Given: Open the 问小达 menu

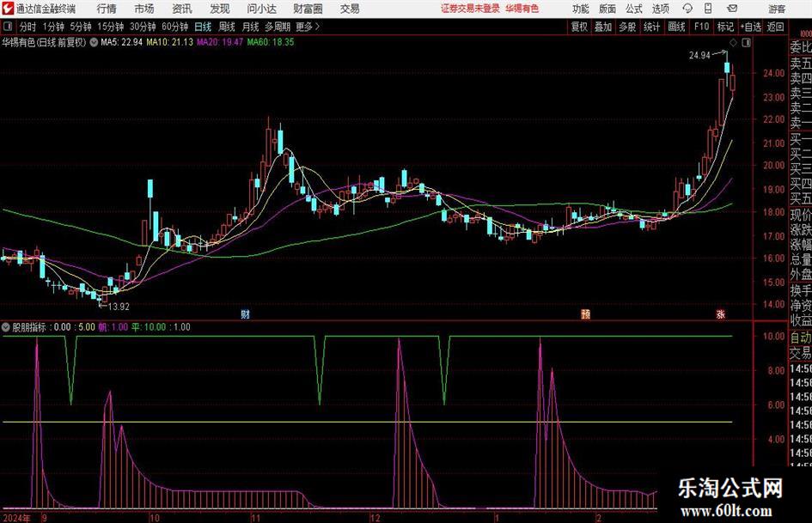Looking at the screenshot, I should [x=261, y=9].
